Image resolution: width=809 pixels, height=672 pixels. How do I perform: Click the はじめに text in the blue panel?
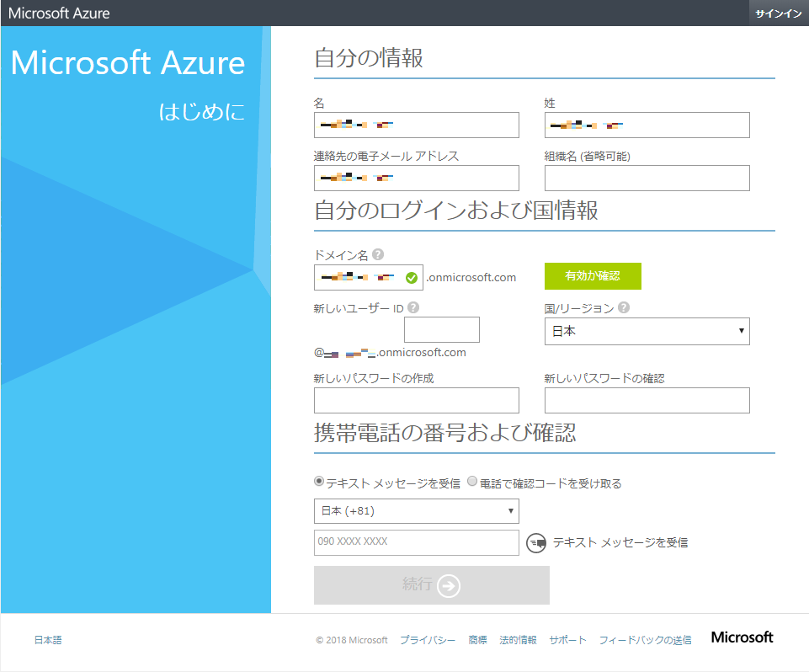(x=202, y=111)
